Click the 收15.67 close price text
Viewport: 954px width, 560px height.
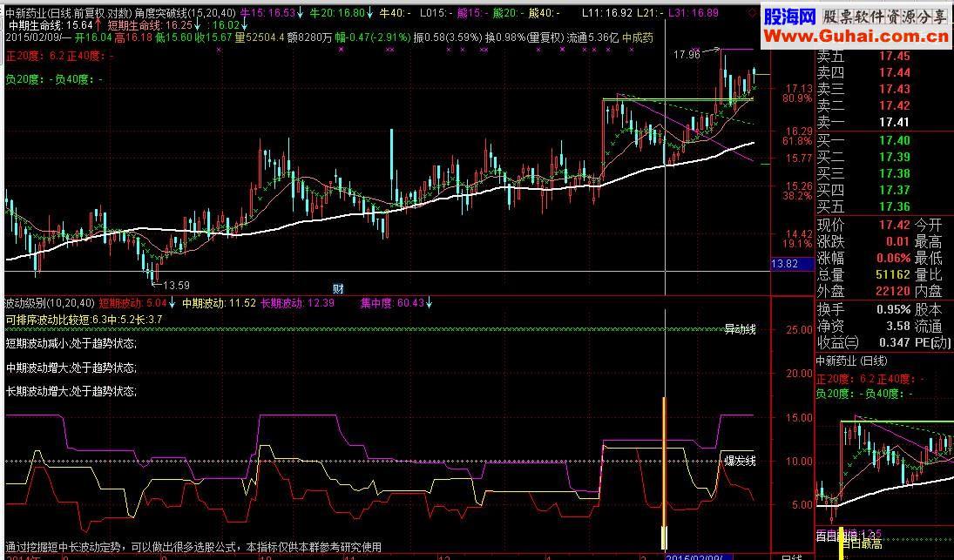pos(213,37)
